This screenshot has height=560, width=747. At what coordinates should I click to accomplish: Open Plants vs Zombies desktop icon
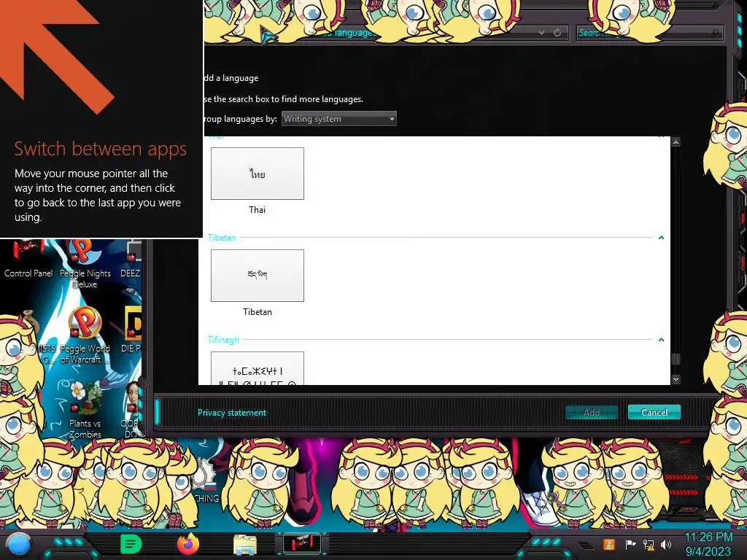85,411
